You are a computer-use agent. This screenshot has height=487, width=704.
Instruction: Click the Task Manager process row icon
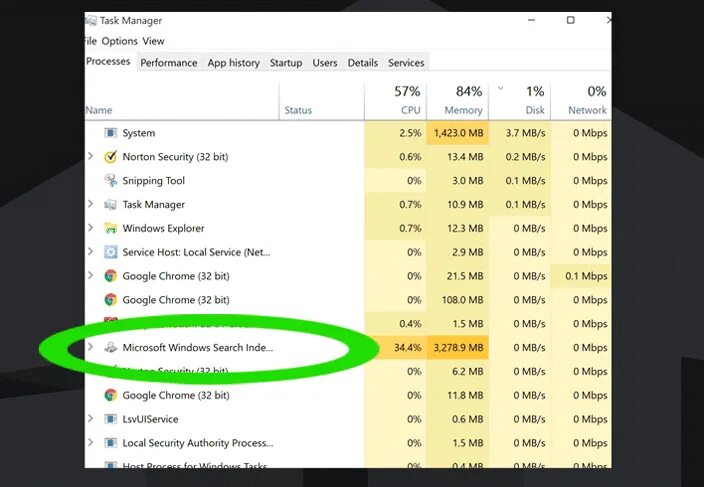tap(110, 205)
